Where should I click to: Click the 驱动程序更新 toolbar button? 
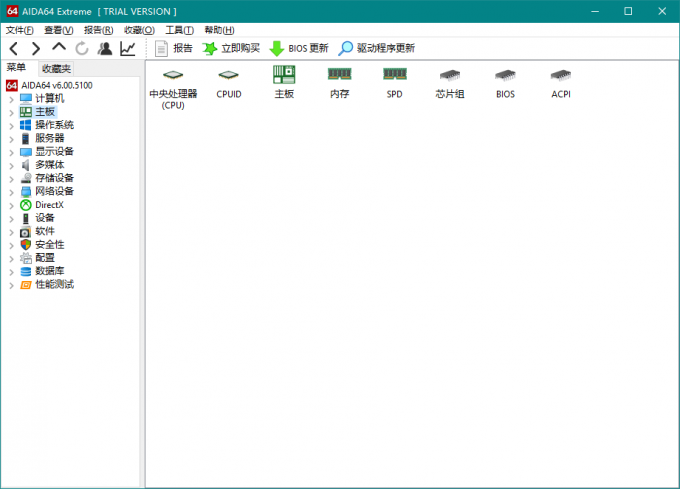point(376,48)
